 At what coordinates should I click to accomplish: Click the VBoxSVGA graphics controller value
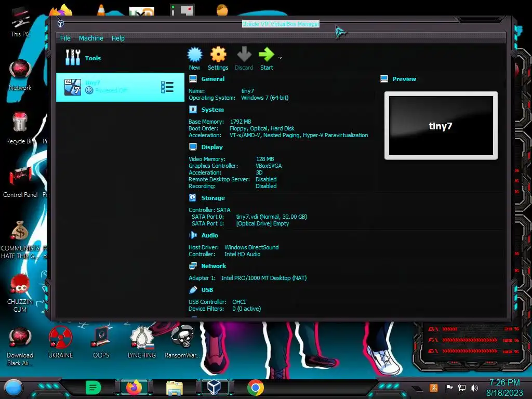[x=269, y=166]
